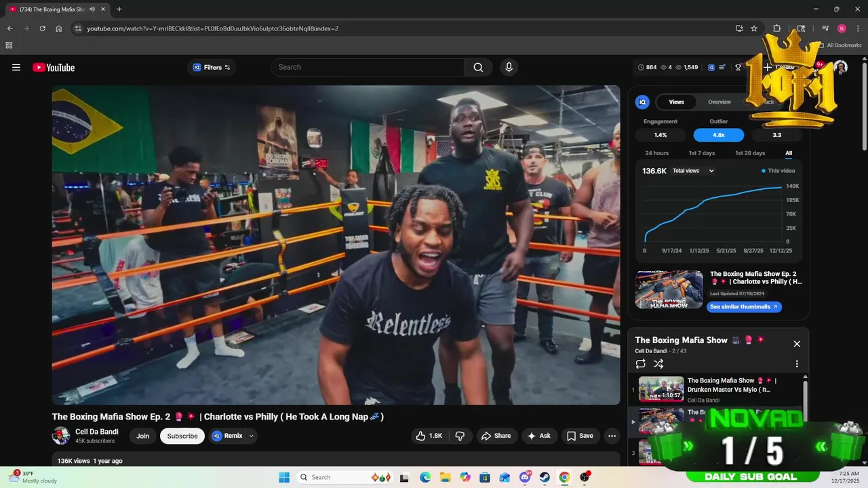
Task: Mute the audio on the YouTube tab
Action: (92, 9)
